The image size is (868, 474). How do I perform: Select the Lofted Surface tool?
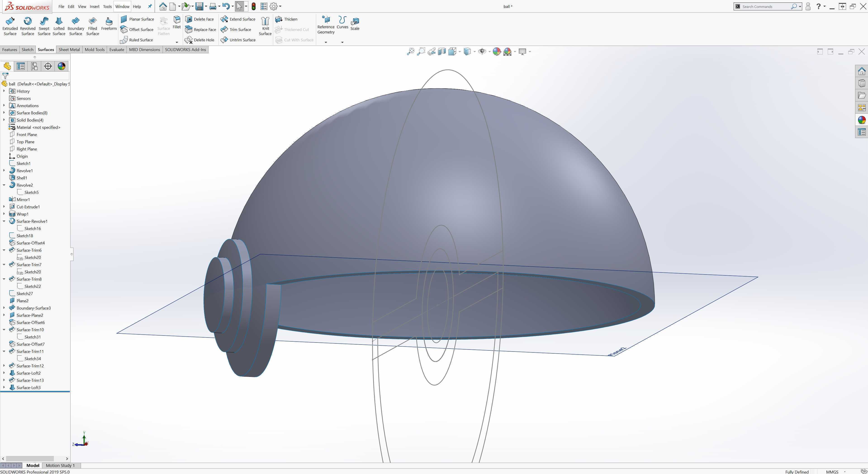[x=59, y=26]
